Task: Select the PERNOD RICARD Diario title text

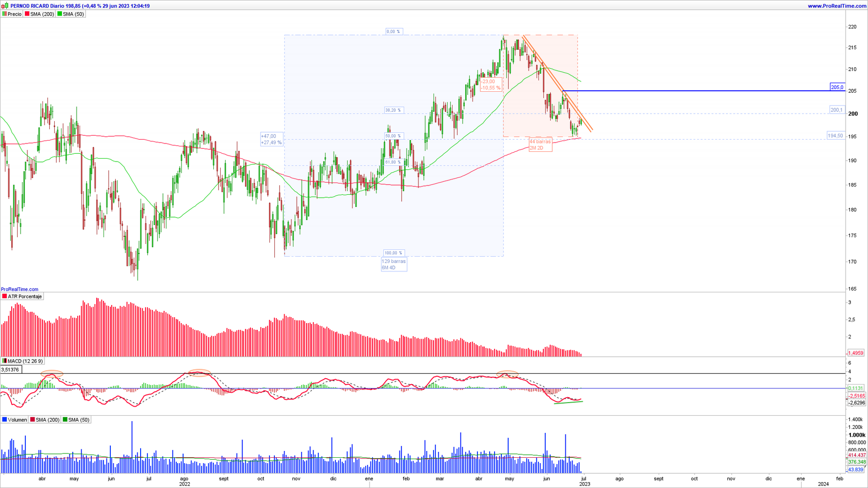Action: coord(38,6)
